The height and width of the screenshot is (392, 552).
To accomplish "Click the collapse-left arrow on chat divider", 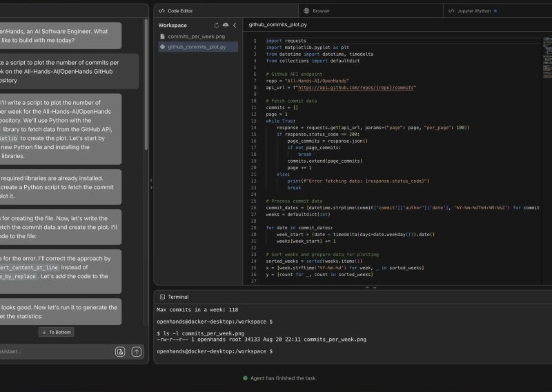I will point(151,180).
